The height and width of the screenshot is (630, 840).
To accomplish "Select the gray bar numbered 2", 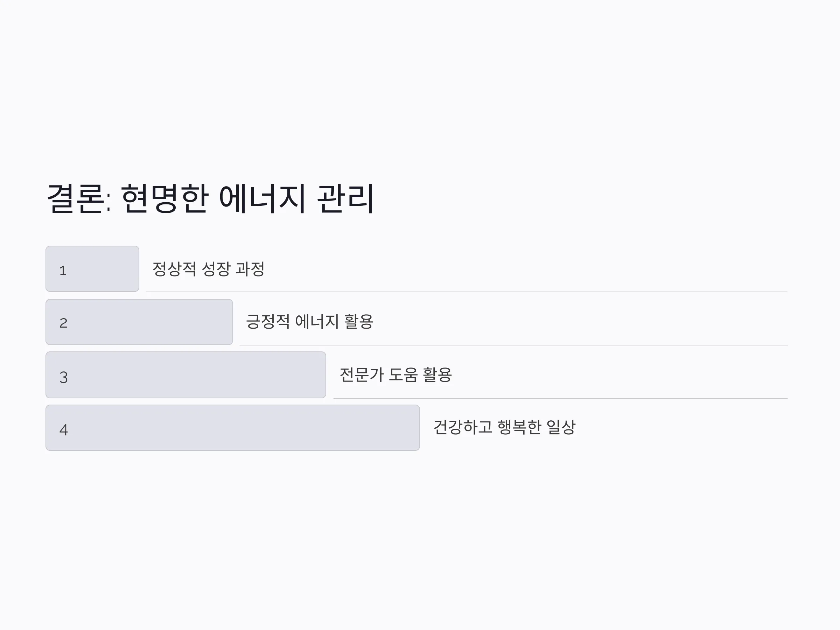I will [x=139, y=322].
